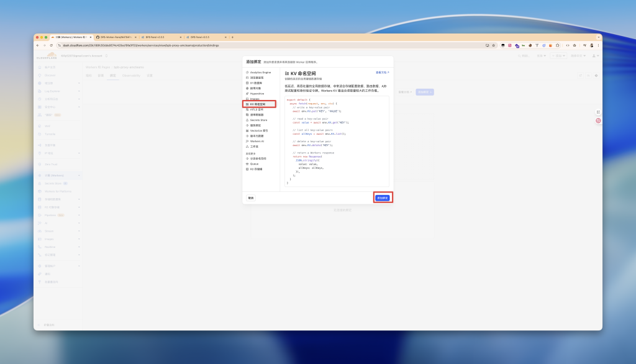Open the user account dropdown menu
This screenshot has height=364, width=636.
[596, 56]
